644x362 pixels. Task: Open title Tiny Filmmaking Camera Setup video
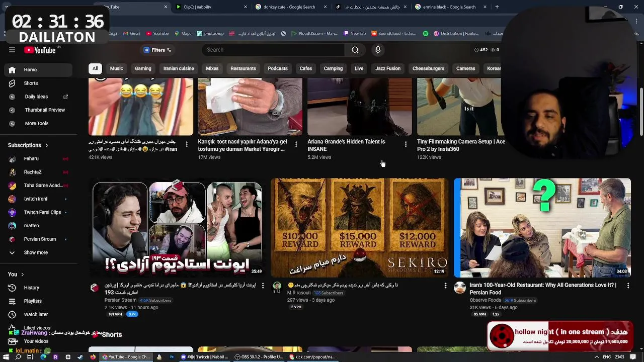[461, 145]
